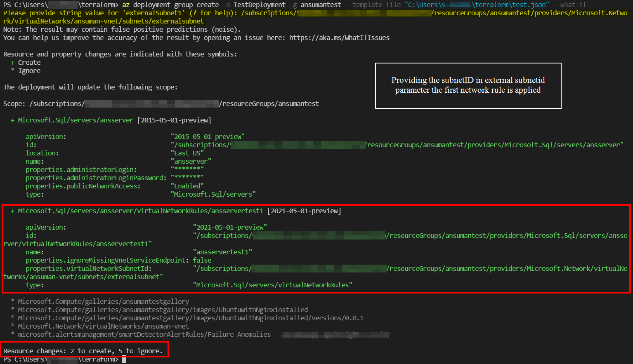The width and height of the screenshot is (633, 364).
Task: Click the 'properties.administratorLoginPassword:' key
Action: pyautogui.click(x=96, y=178)
